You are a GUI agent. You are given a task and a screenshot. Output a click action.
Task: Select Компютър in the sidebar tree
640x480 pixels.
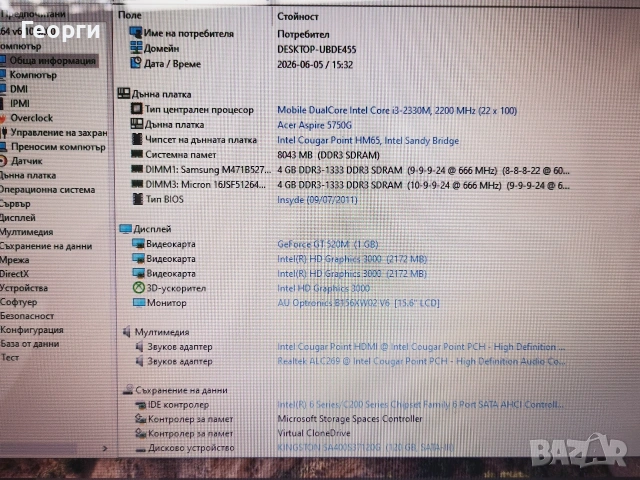pyautogui.click(x=33, y=75)
